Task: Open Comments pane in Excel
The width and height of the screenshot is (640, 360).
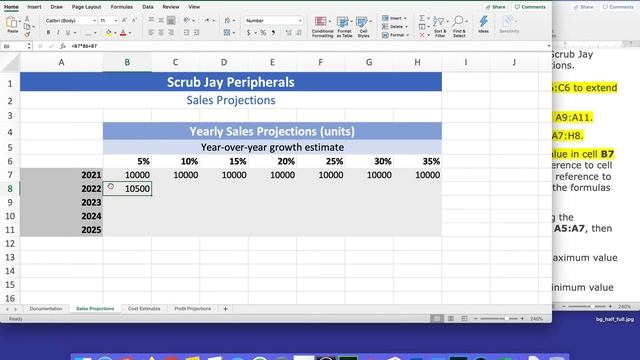Action: 530,7
